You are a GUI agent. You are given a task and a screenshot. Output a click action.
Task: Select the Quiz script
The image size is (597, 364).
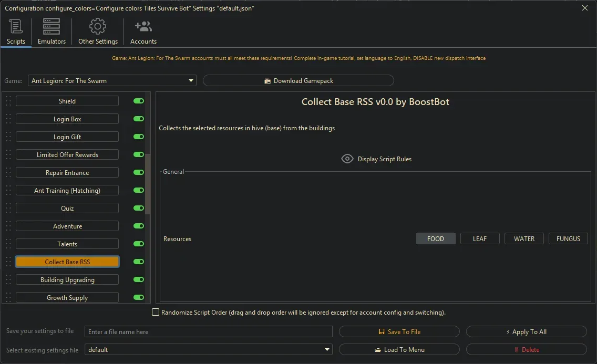click(67, 209)
